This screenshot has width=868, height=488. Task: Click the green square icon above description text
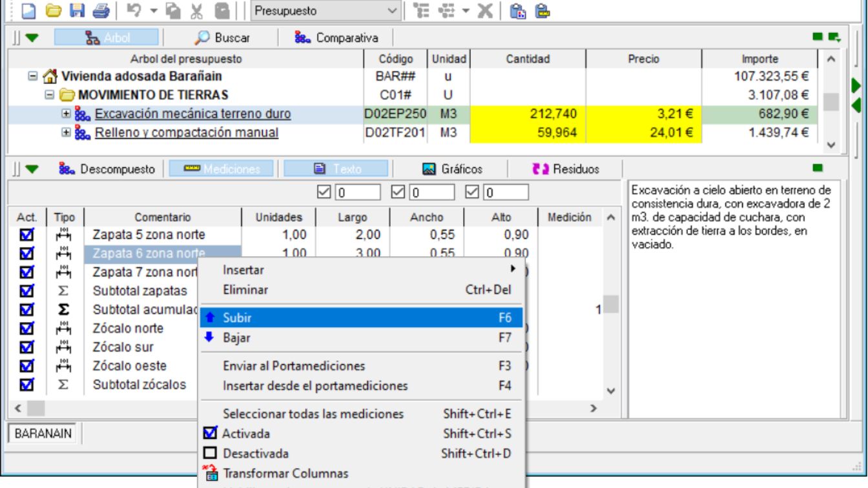coord(817,167)
